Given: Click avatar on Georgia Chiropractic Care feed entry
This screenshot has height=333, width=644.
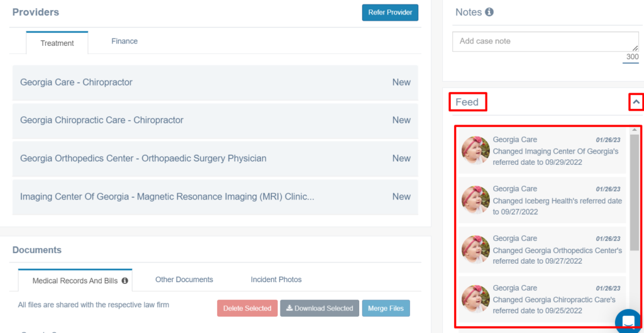Looking at the screenshot, I should 475,299.
